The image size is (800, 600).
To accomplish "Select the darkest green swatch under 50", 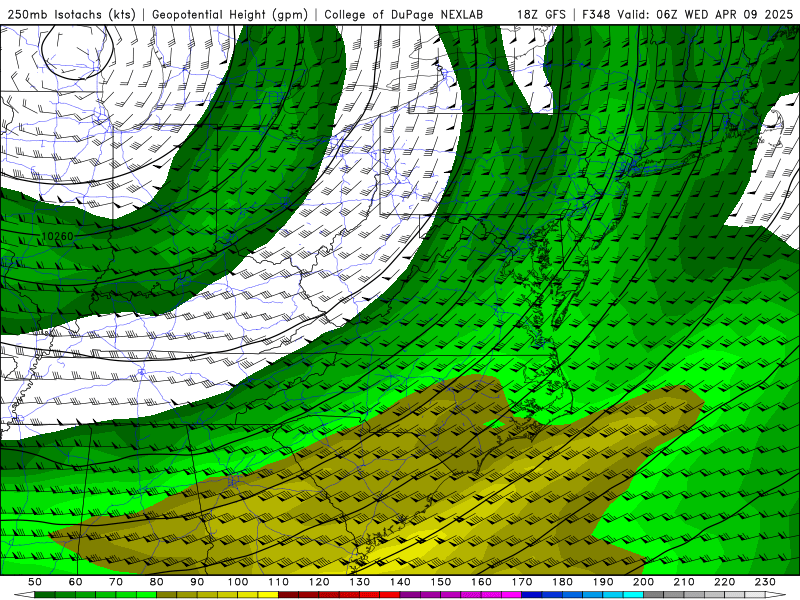I will click(44, 595).
